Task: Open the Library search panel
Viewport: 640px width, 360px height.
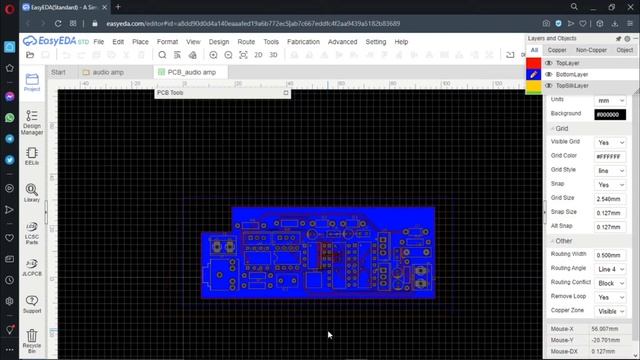Action: coord(32,193)
